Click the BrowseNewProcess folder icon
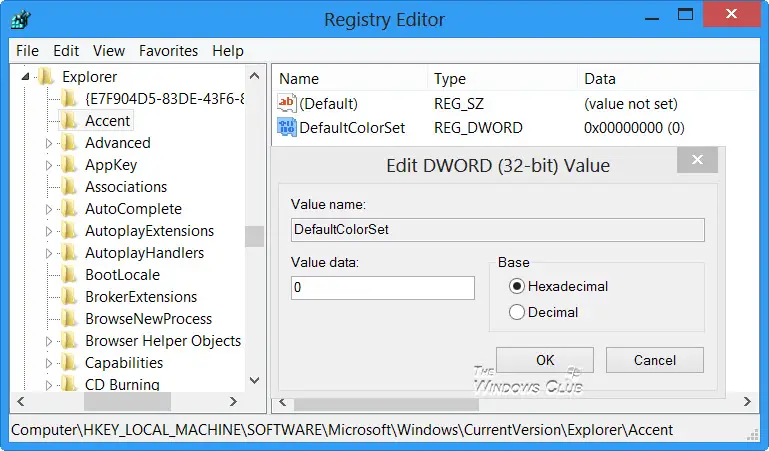This screenshot has width=769, height=451. coord(69,319)
